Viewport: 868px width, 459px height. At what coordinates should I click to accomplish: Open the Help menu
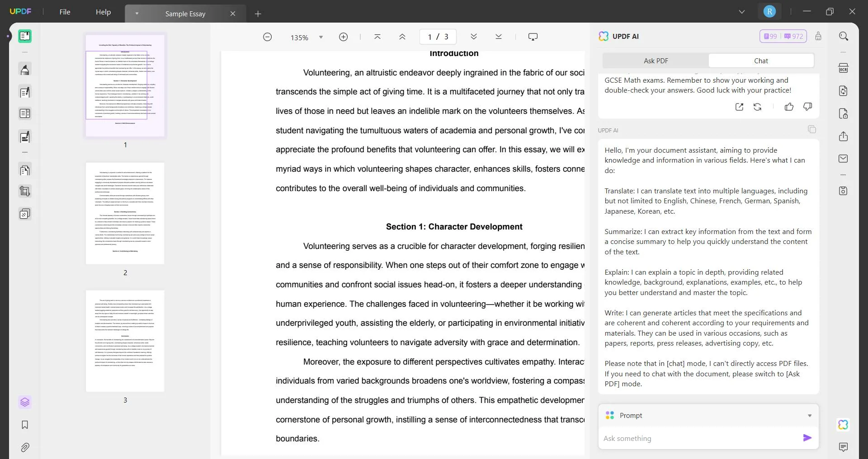pyautogui.click(x=103, y=12)
